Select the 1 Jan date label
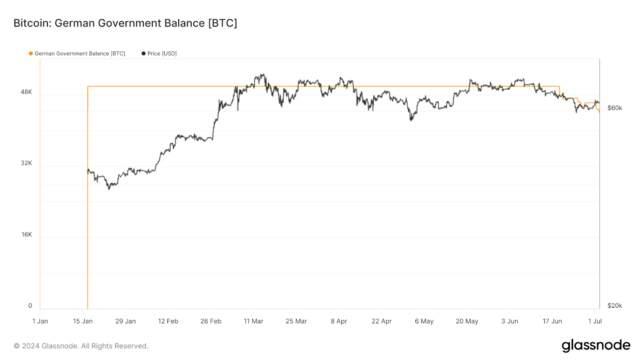The height and width of the screenshot is (362, 644). (x=40, y=321)
